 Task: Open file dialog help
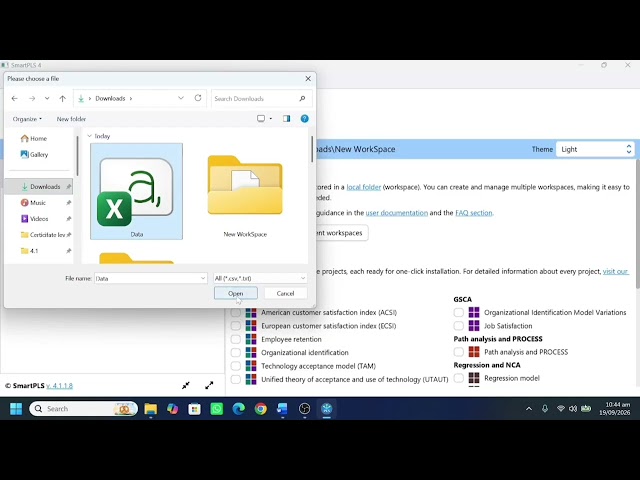coord(304,118)
